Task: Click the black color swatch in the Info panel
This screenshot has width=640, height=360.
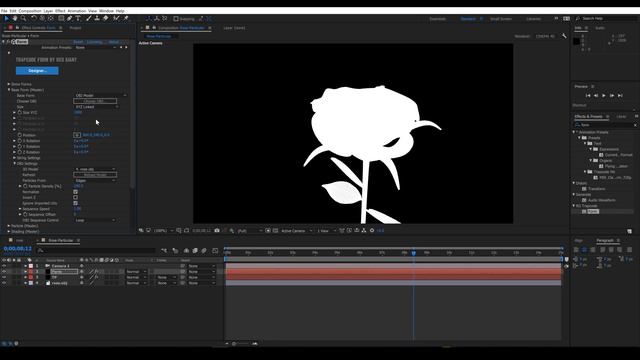Action: tap(576, 41)
